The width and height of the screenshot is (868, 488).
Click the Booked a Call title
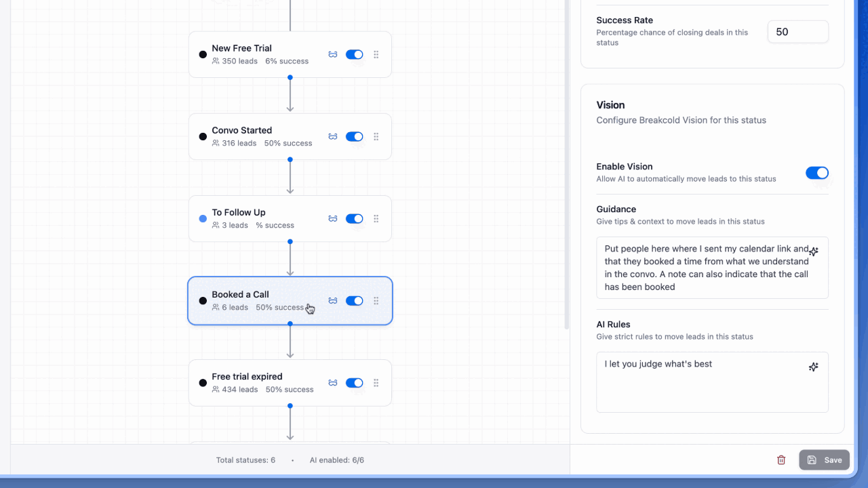point(240,294)
